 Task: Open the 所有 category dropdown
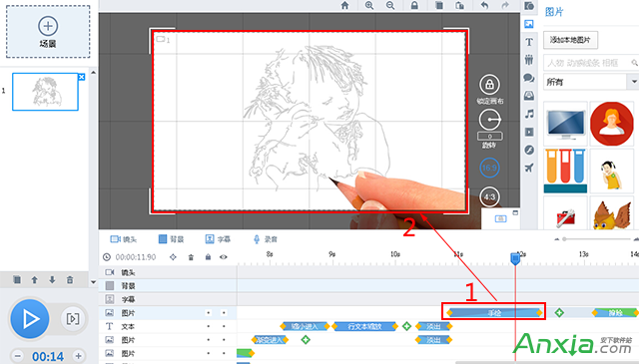(x=591, y=82)
